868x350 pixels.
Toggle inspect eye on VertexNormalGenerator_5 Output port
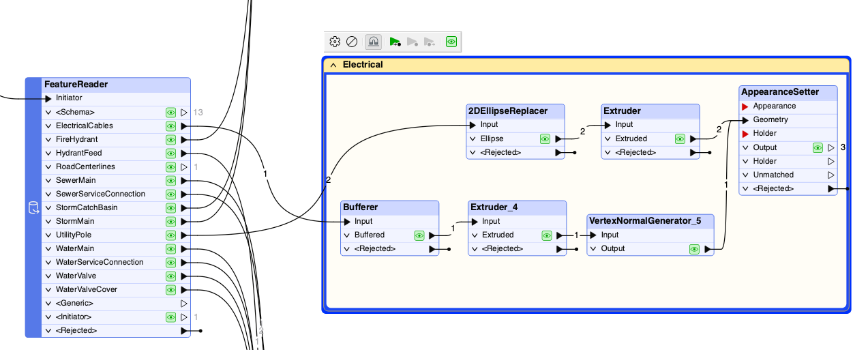pos(694,249)
